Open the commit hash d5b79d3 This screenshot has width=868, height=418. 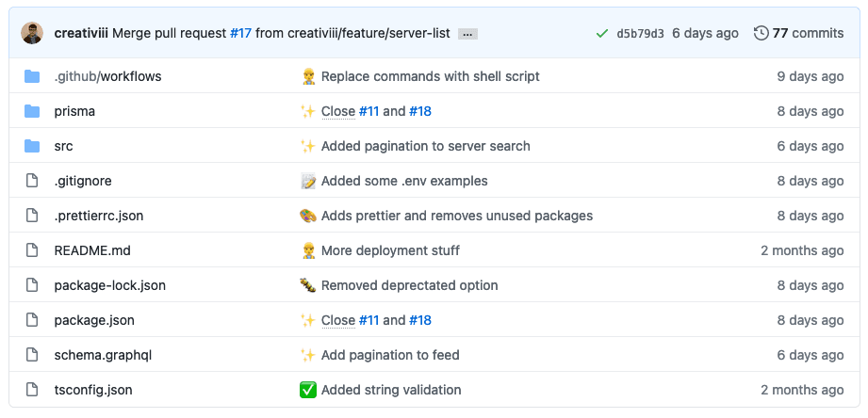point(640,33)
